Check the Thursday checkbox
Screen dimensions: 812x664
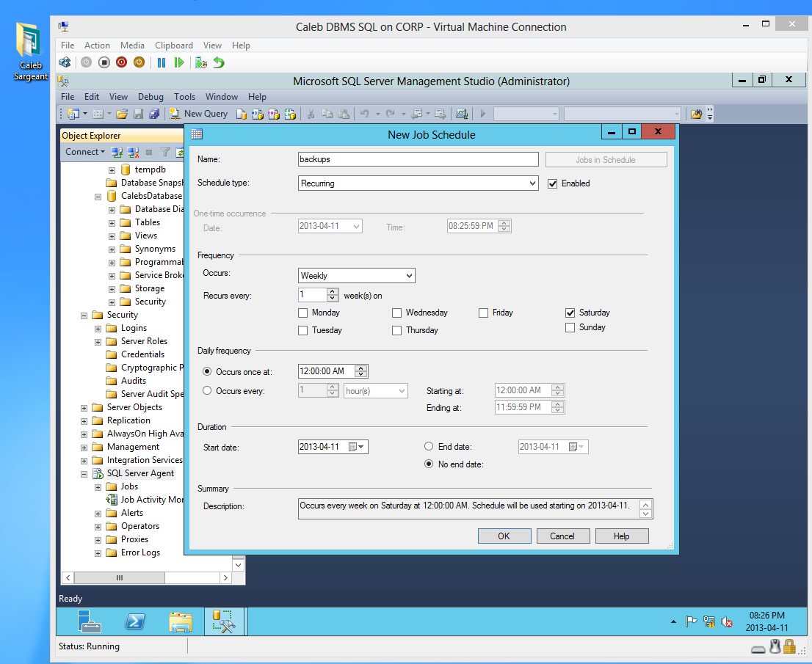click(x=396, y=331)
